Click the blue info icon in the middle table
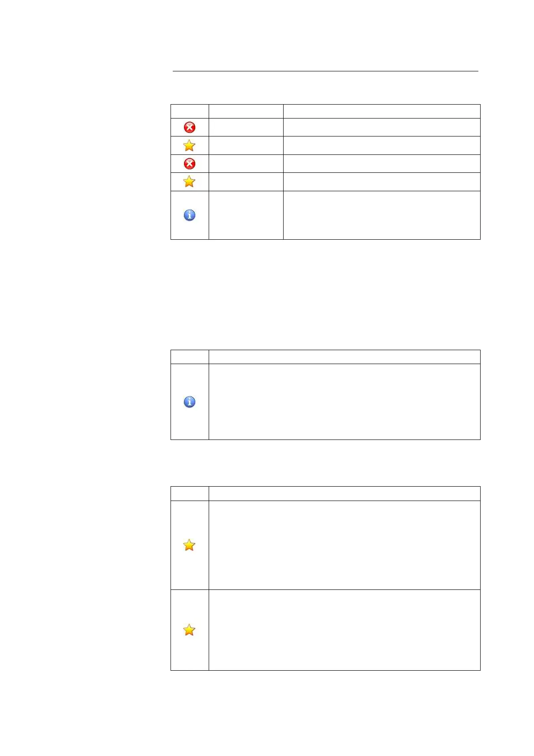 (x=190, y=402)
